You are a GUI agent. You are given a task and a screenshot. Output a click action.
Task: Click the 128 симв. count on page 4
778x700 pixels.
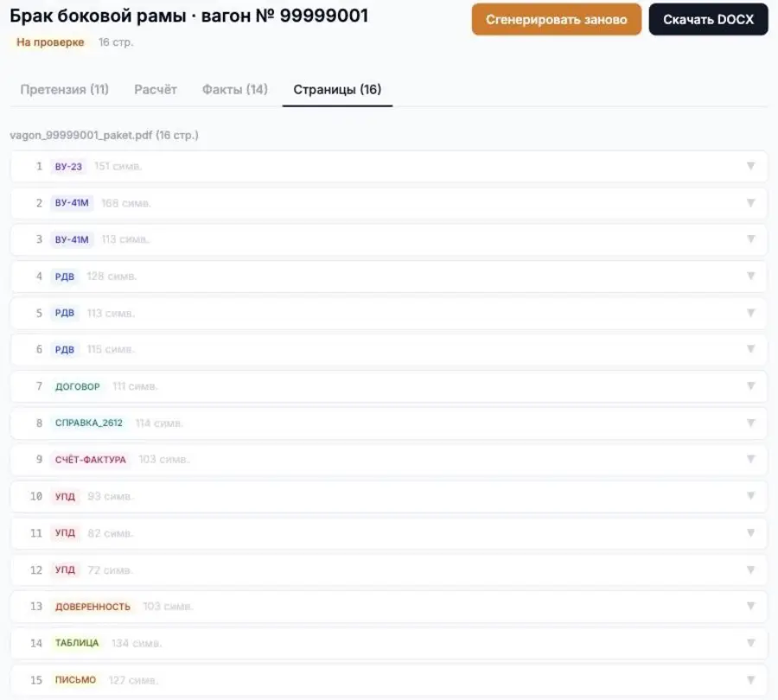pyautogui.click(x=112, y=277)
